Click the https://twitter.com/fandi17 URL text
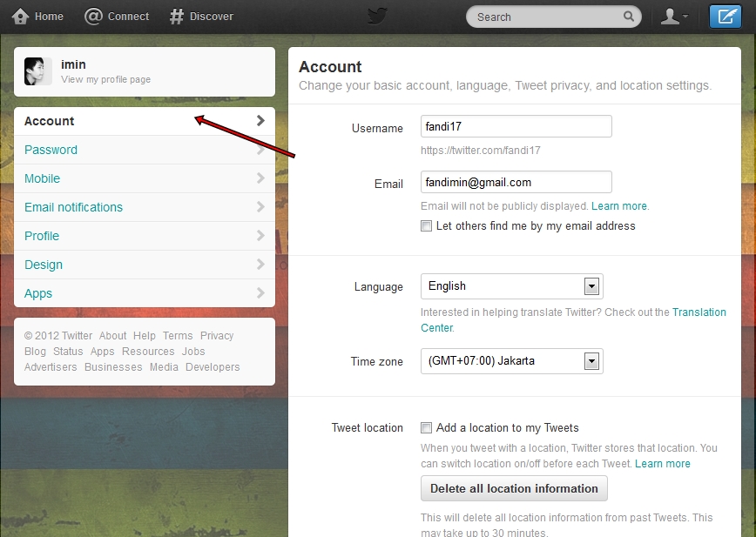Viewport: 756px width, 537px height. point(480,151)
